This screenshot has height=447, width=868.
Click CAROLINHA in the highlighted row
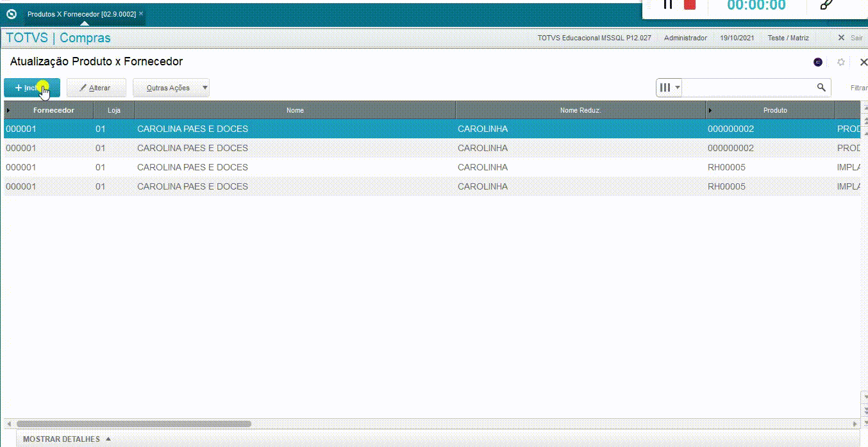click(x=483, y=129)
